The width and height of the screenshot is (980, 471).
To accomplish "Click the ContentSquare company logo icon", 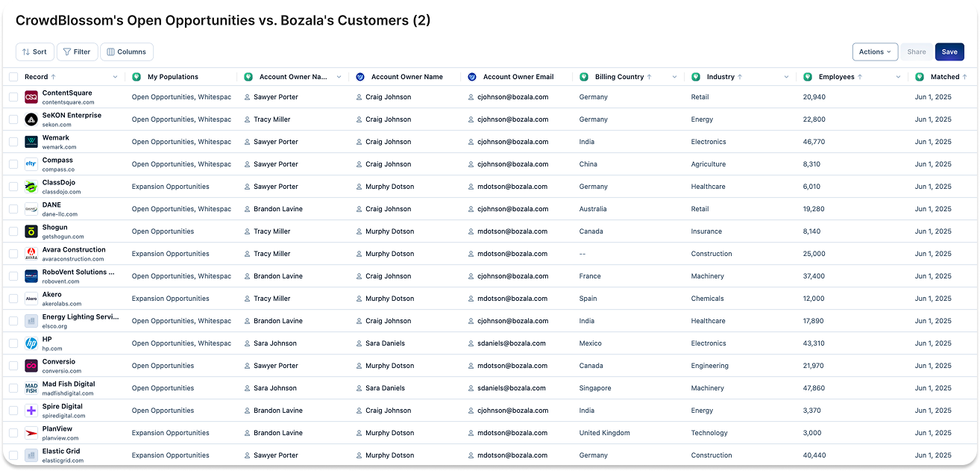I will click(31, 97).
